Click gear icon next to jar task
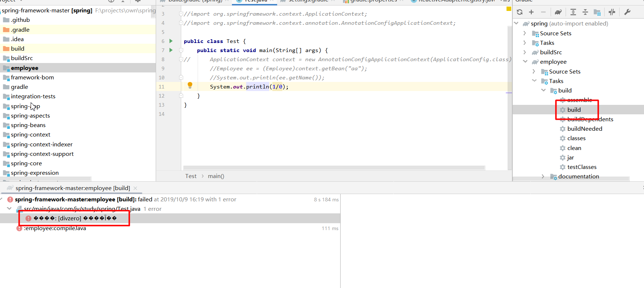 click(x=563, y=157)
